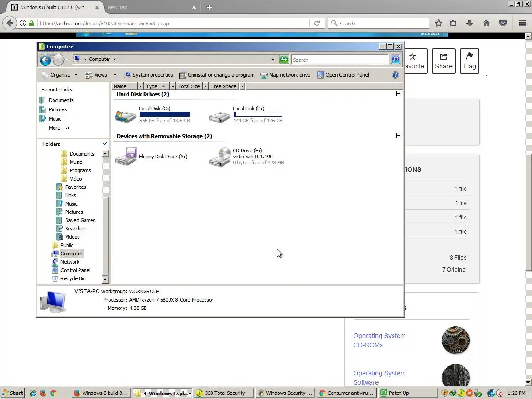Collapse the Hard Disk Drives group
This screenshot has height=399, width=532.
[x=399, y=94]
